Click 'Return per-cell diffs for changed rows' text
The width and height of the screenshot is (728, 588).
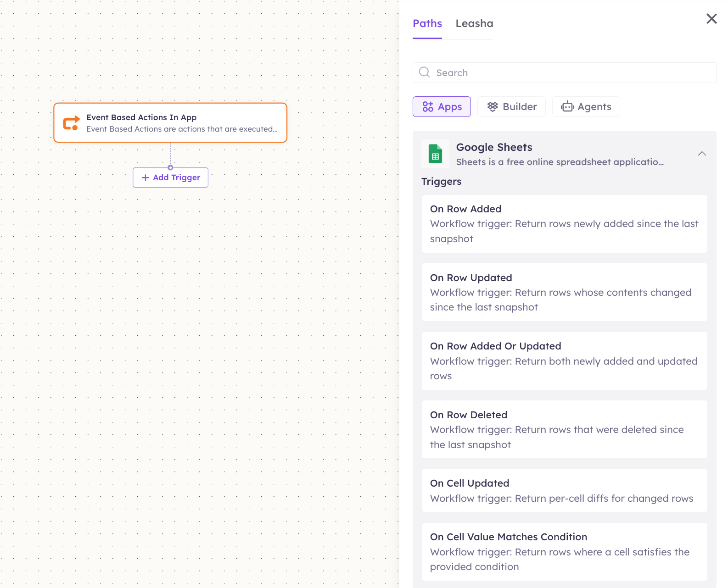click(x=604, y=498)
